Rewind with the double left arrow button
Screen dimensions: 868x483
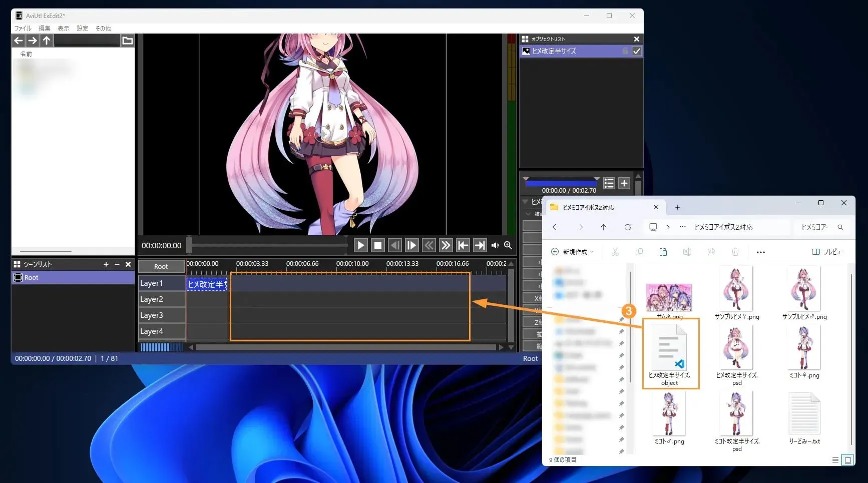pyautogui.click(x=429, y=245)
